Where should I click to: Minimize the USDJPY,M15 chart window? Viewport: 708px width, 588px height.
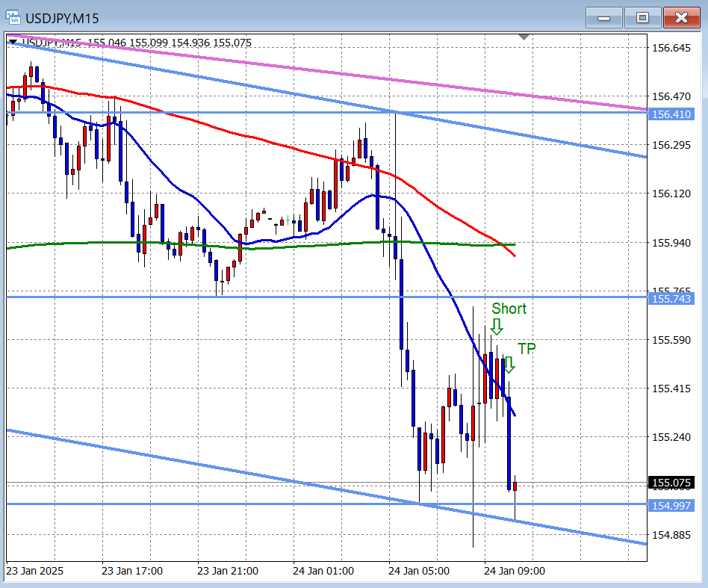[604, 18]
